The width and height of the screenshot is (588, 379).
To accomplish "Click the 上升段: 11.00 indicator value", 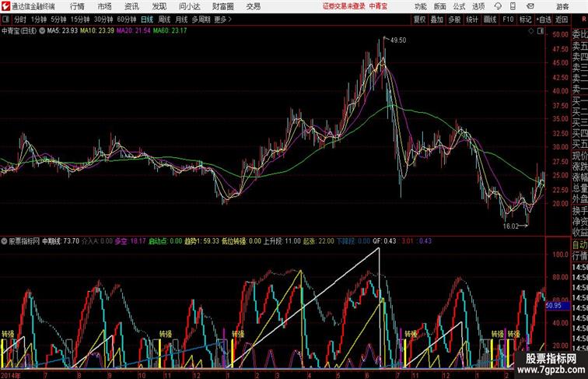I will point(282,241).
